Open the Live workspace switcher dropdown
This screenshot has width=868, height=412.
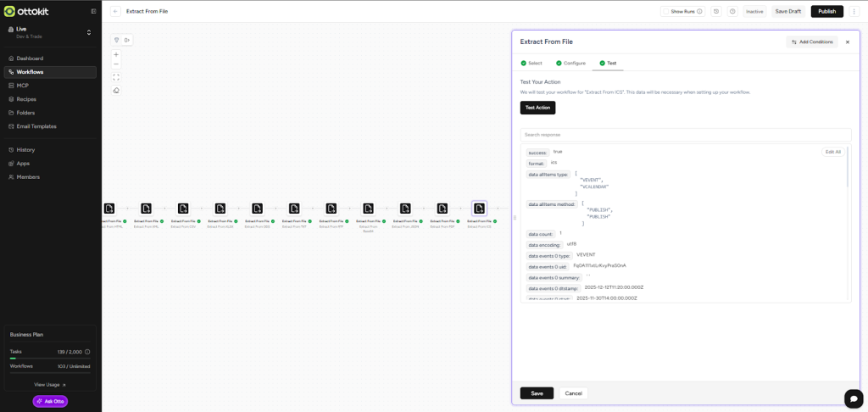click(88, 32)
